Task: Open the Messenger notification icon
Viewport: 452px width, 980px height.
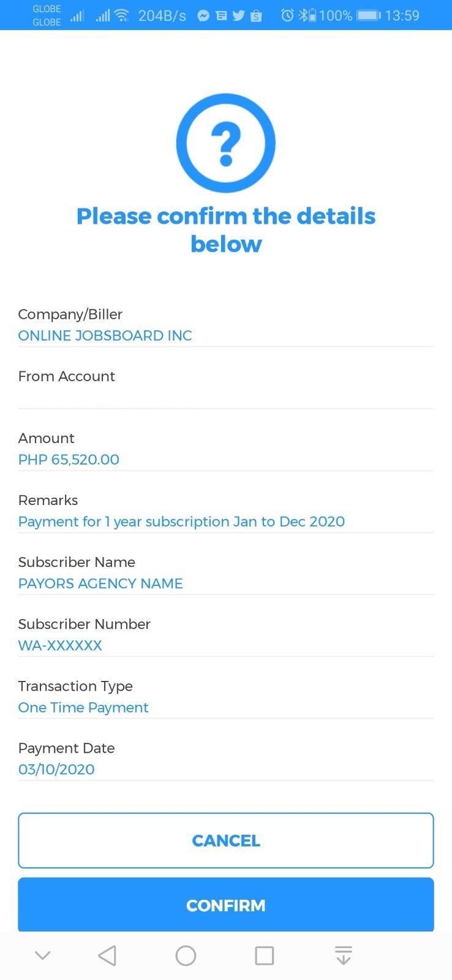Action: [x=203, y=15]
